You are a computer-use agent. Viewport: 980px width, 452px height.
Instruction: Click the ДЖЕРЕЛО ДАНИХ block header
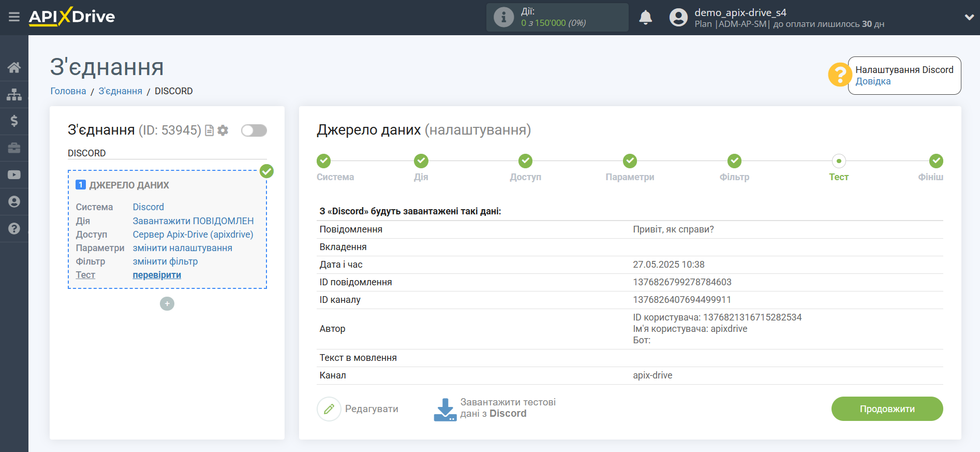pyautogui.click(x=129, y=185)
